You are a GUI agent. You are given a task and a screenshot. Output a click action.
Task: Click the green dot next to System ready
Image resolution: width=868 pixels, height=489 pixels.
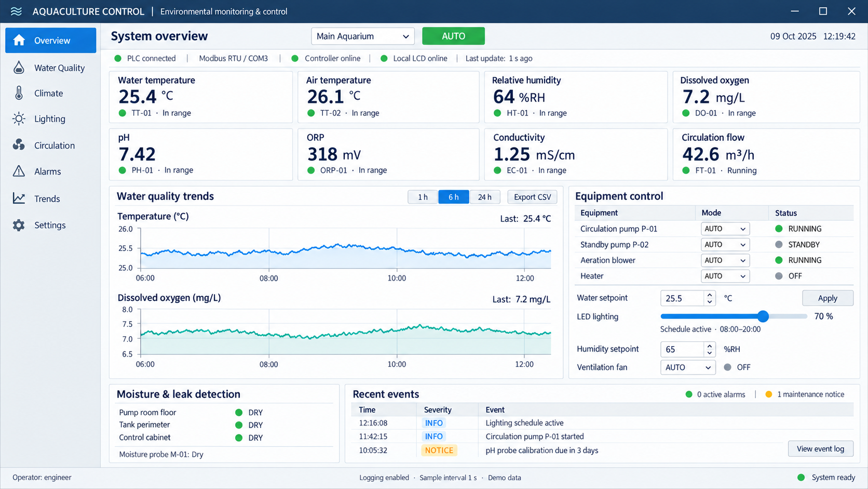tap(801, 477)
